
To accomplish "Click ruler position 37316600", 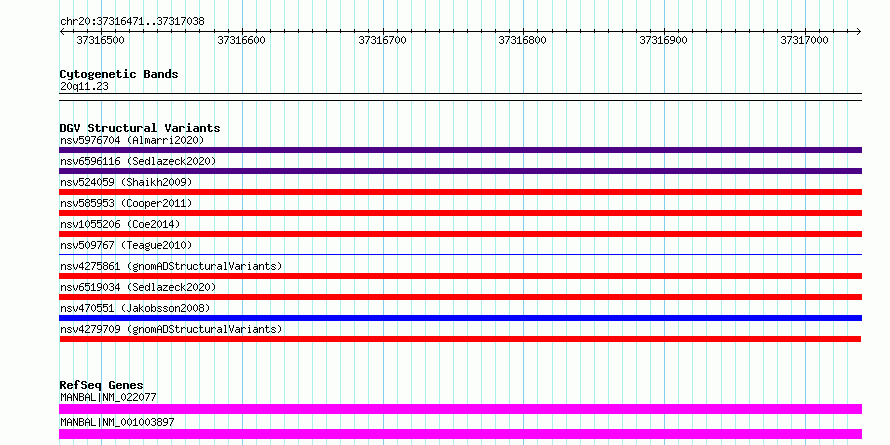I will click(241, 40).
